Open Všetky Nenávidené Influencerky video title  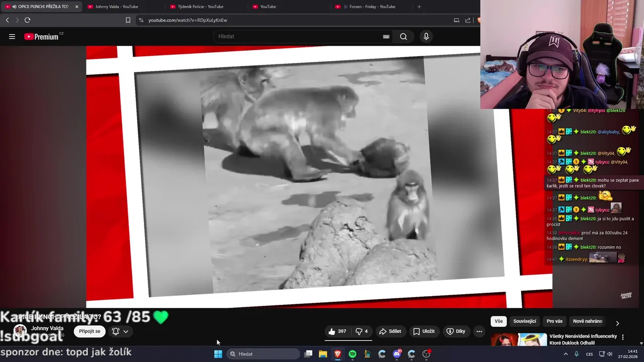[x=584, y=339]
